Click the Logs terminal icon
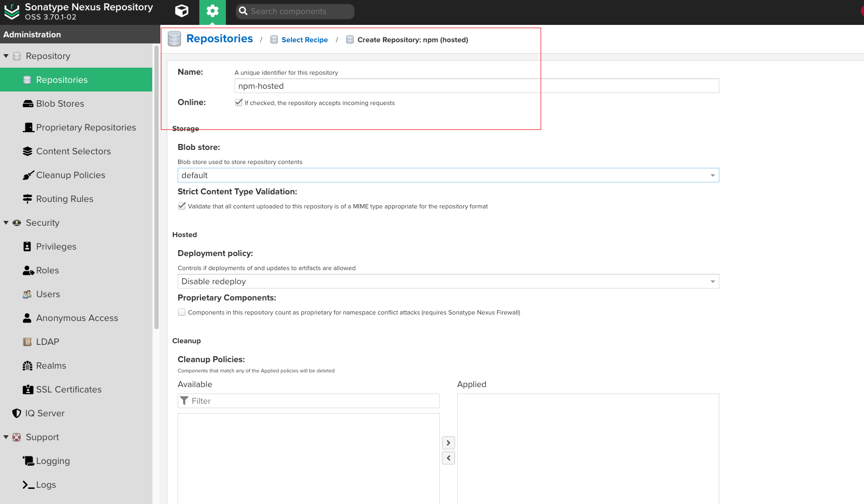 (x=28, y=485)
